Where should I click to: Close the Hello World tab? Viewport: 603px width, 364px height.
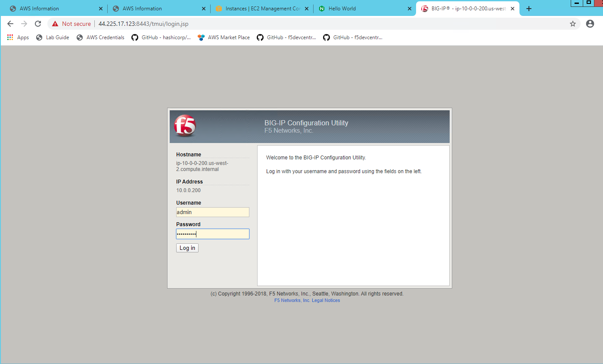coord(410,9)
